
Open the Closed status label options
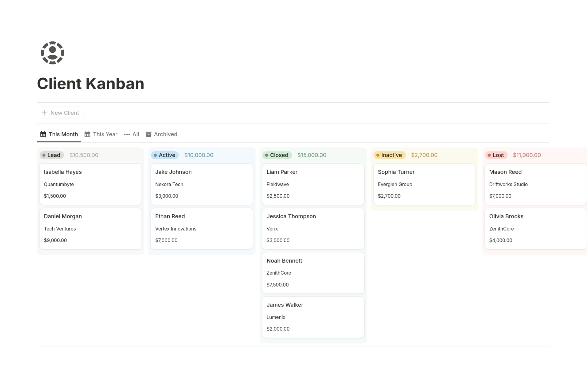[x=278, y=155]
